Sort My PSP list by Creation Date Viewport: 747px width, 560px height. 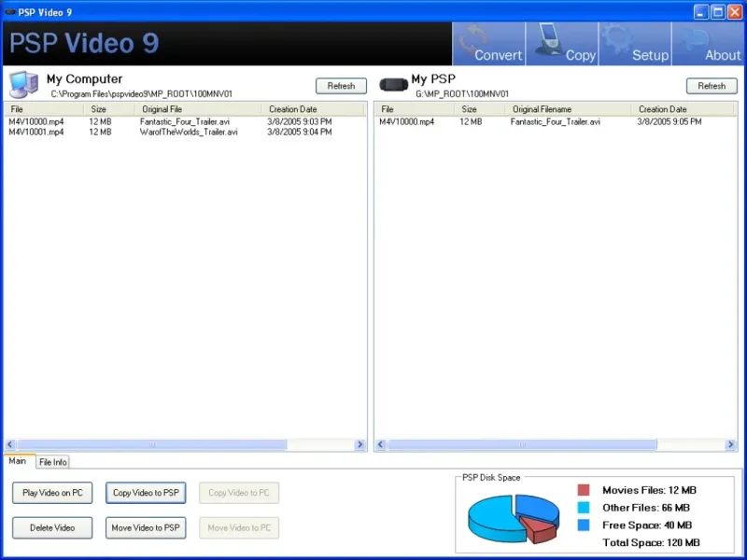point(684,109)
